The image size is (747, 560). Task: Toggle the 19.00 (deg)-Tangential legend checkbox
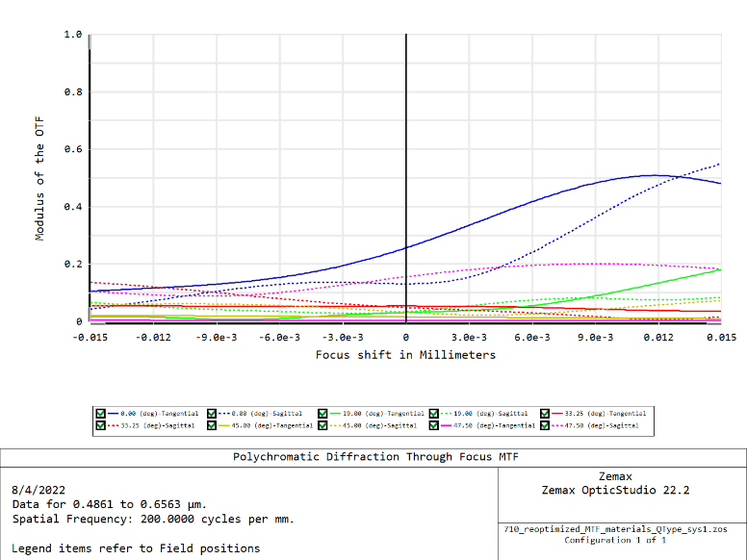click(322, 414)
